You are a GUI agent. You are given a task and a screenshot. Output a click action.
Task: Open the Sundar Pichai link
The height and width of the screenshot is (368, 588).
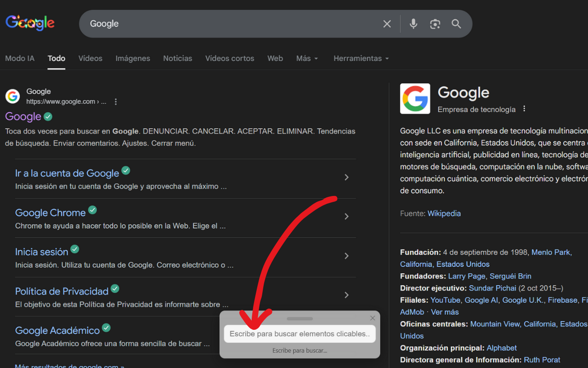click(492, 288)
